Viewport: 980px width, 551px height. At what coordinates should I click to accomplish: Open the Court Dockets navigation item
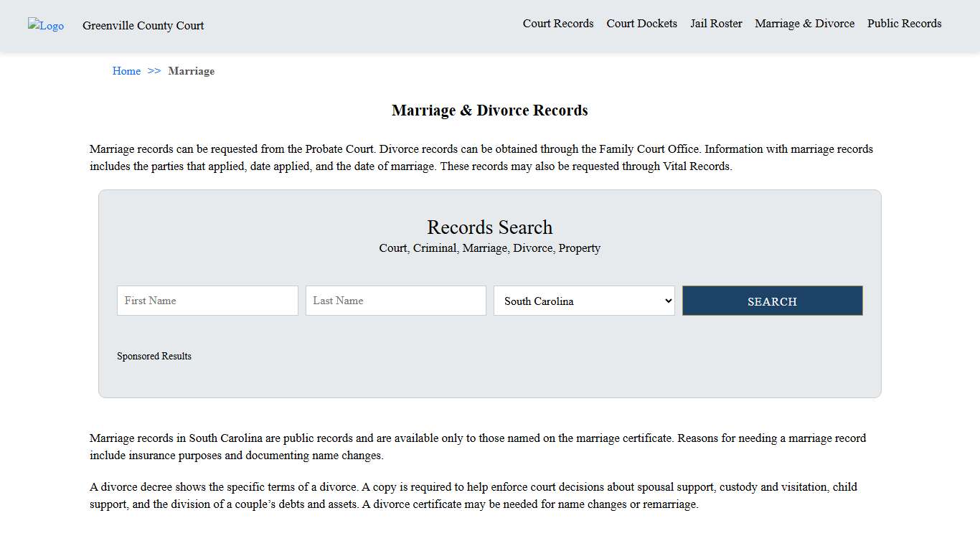[641, 23]
